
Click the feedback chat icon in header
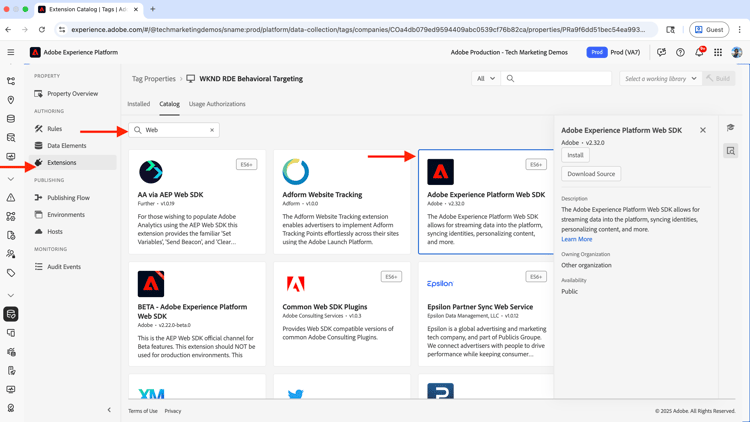(x=662, y=52)
